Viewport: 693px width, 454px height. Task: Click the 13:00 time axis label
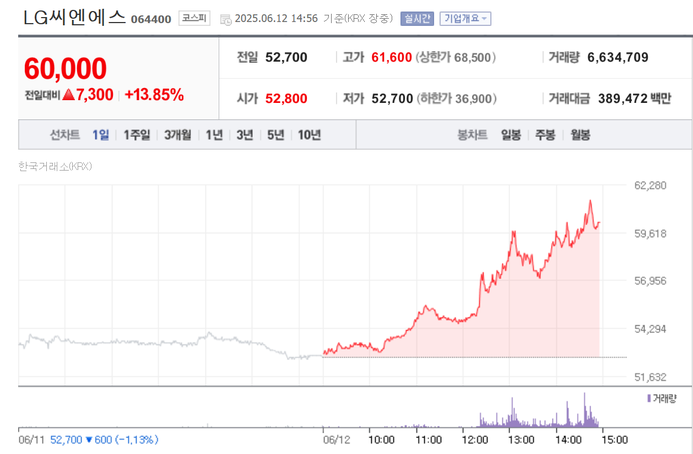[x=521, y=440]
